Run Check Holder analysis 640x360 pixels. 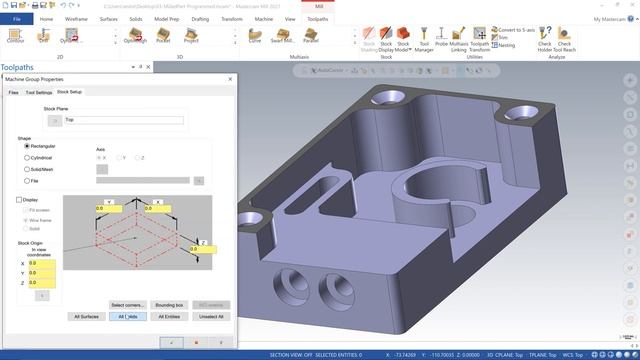coord(544,40)
